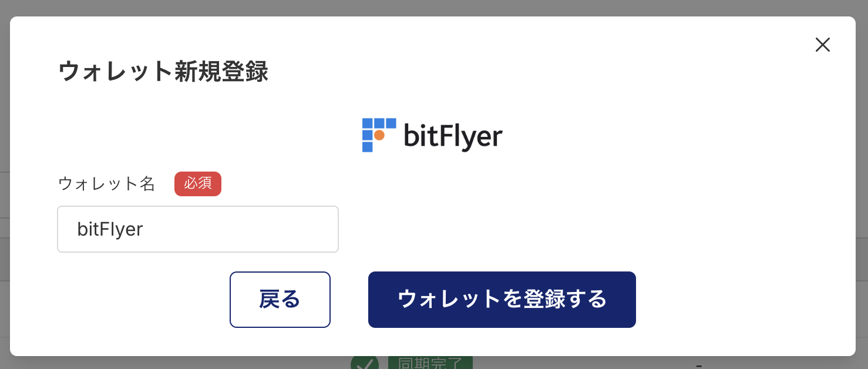Click the ウォレット新規登録 heading
The image size is (868, 369).
click(163, 72)
